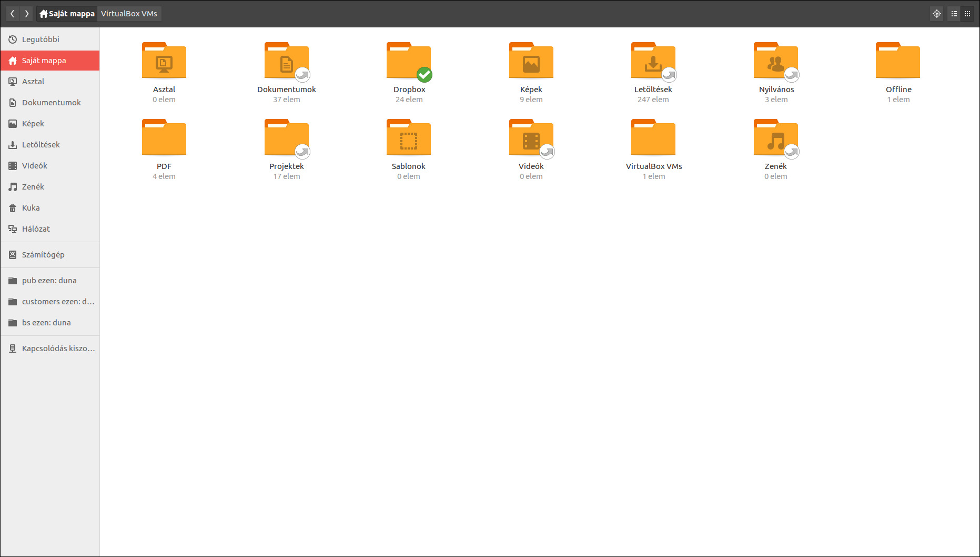Click the Projektek folder name label

point(287,166)
